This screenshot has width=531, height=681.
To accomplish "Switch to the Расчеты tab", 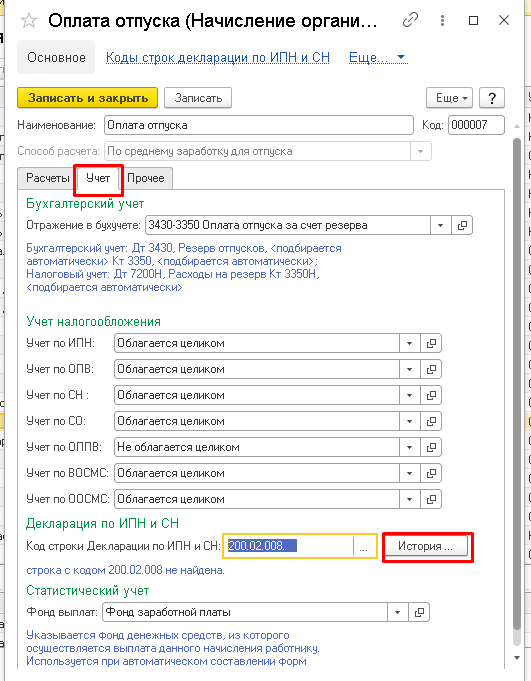I will [x=47, y=178].
